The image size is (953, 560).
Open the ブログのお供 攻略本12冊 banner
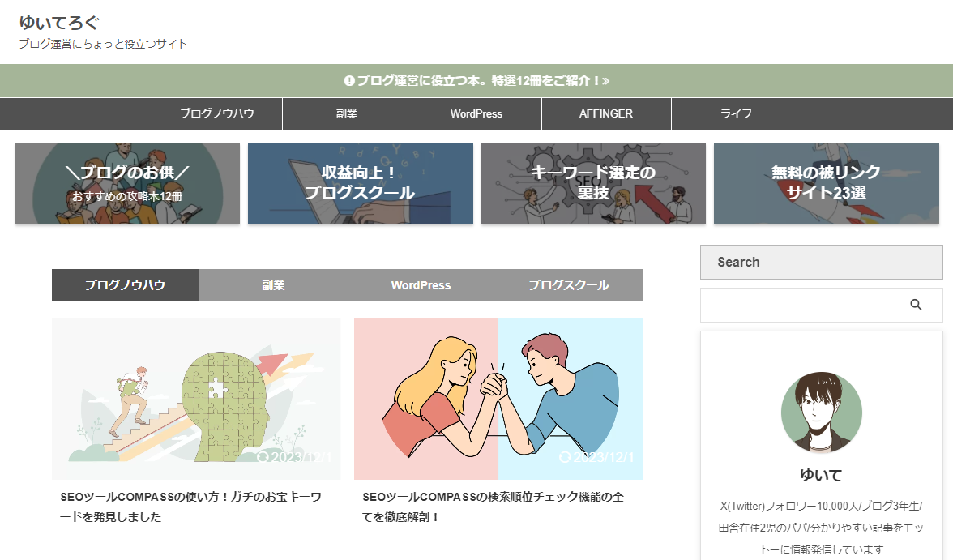127,183
